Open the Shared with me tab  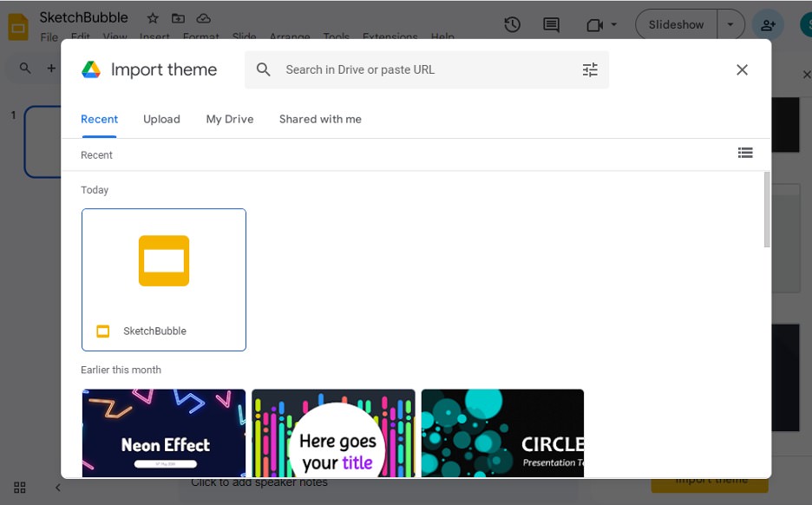[x=321, y=119]
